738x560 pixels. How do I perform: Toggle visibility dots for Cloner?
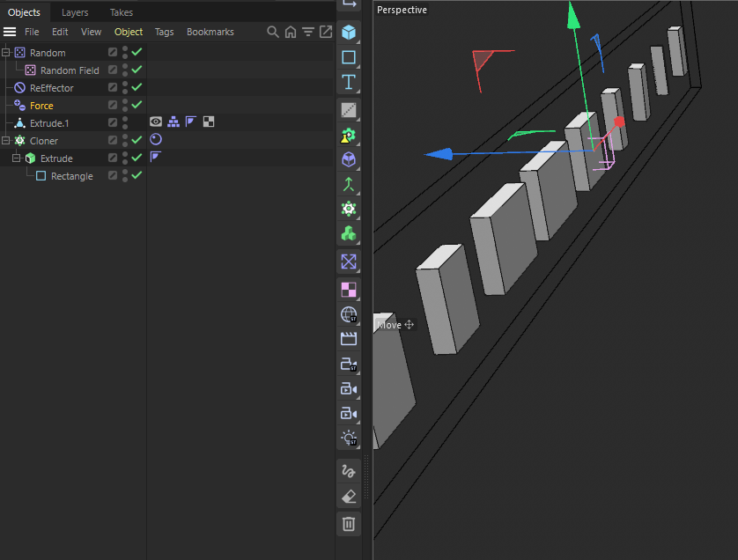(x=125, y=140)
